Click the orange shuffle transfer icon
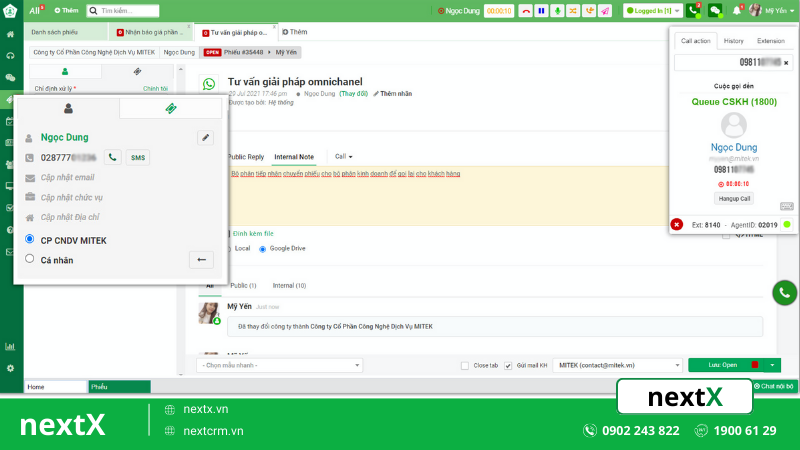The image size is (800, 450). pos(573,11)
